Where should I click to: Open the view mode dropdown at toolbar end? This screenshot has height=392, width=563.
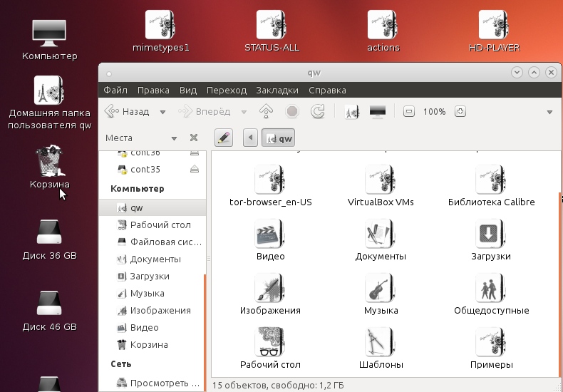(x=549, y=112)
